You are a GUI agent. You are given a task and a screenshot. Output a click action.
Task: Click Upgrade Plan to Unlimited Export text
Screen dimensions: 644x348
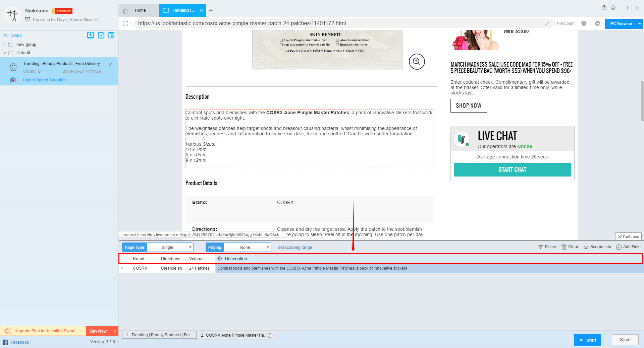[x=45, y=331]
